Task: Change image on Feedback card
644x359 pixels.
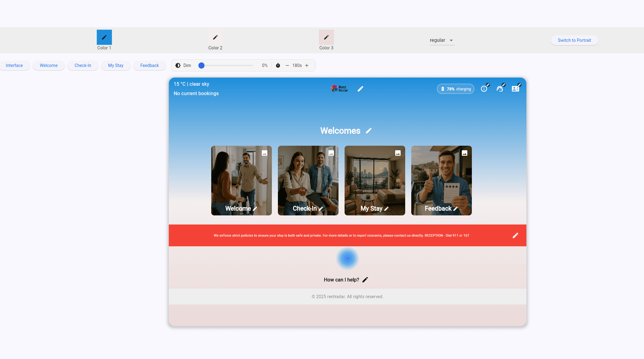Action: [x=465, y=153]
